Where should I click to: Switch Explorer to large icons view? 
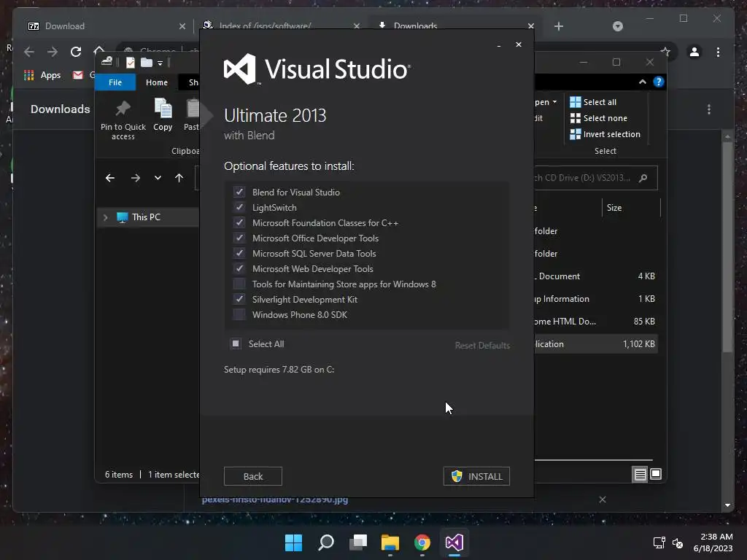(x=656, y=474)
